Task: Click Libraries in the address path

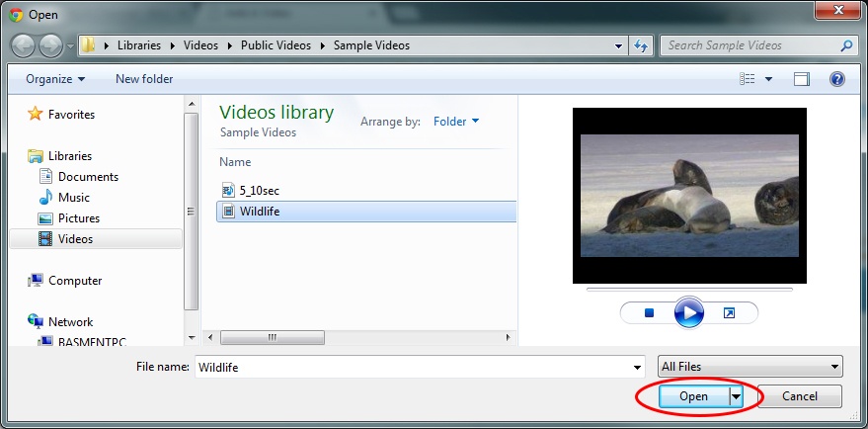Action: click(139, 45)
